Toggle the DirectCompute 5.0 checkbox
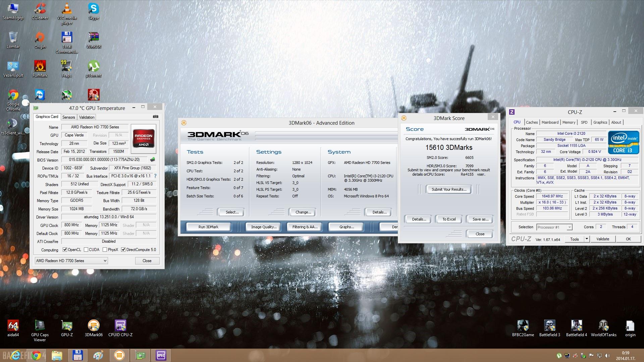 click(x=123, y=250)
